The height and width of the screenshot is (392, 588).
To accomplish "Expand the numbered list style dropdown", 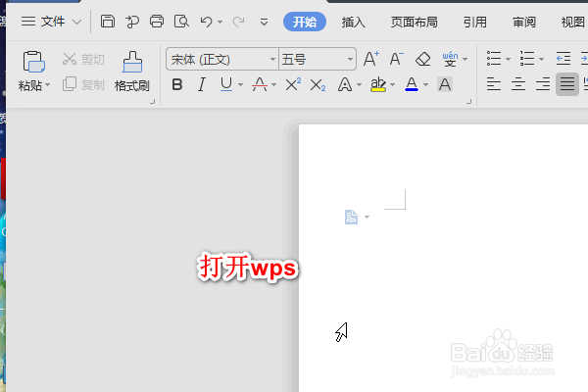I will click(x=542, y=59).
